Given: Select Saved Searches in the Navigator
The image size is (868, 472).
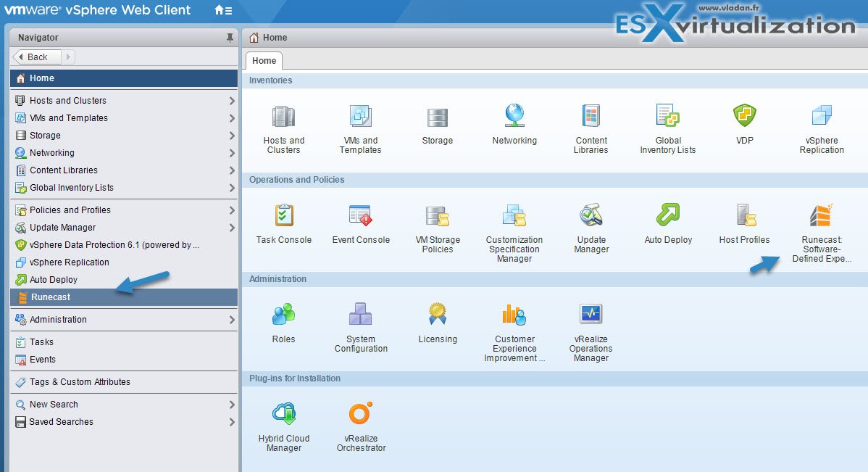Looking at the screenshot, I should click(61, 422).
